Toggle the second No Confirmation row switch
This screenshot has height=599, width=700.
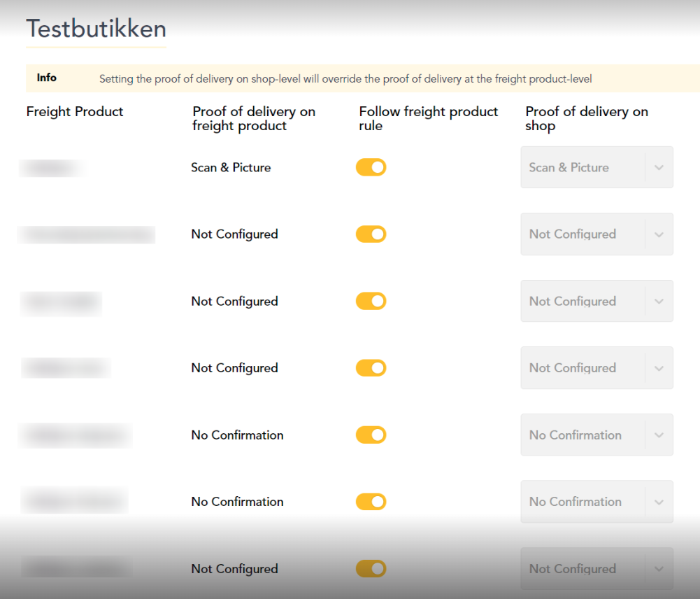(371, 502)
